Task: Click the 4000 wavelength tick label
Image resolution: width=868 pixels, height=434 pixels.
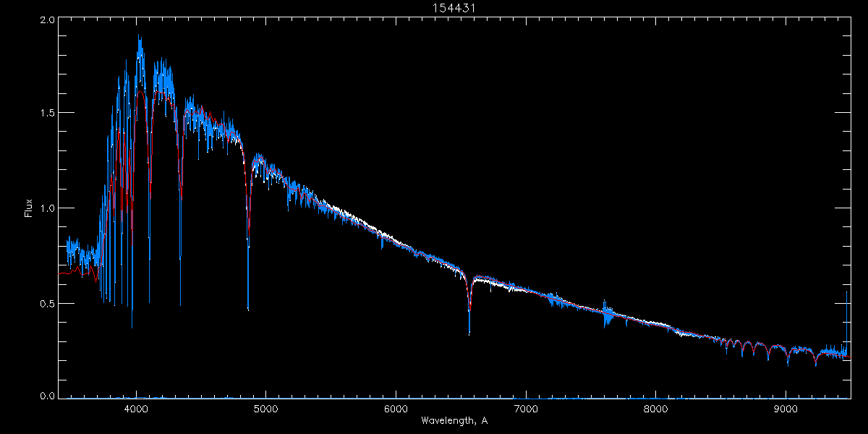Action: [x=136, y=409]
